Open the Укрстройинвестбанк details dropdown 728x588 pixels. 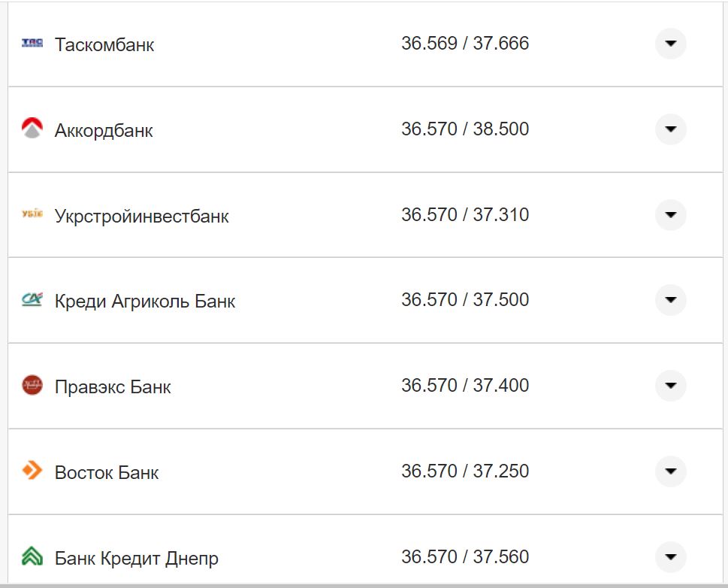(669, 214)
